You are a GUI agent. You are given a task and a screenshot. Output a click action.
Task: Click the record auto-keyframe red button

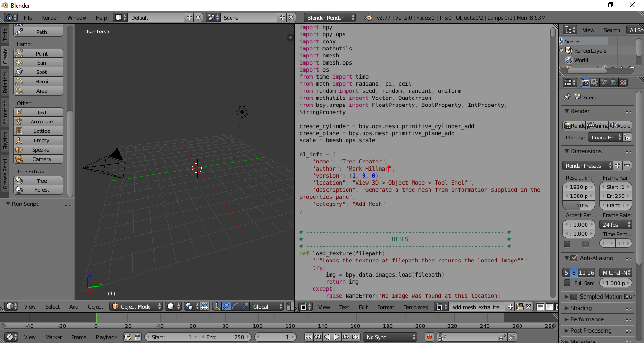point(429,337)
